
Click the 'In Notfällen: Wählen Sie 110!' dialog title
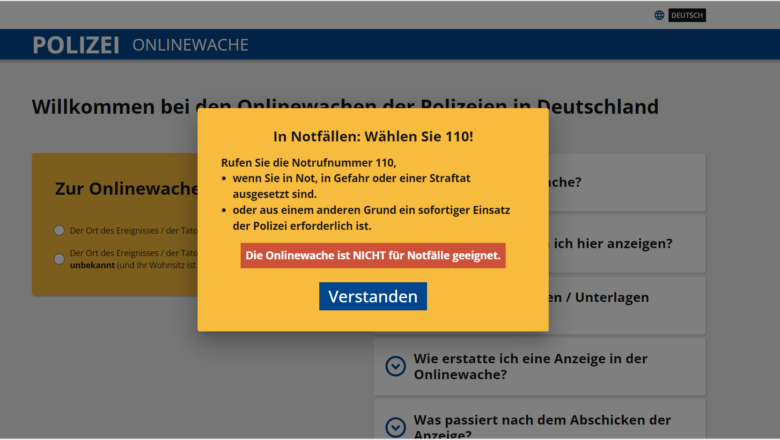click(x=373, y=136)
